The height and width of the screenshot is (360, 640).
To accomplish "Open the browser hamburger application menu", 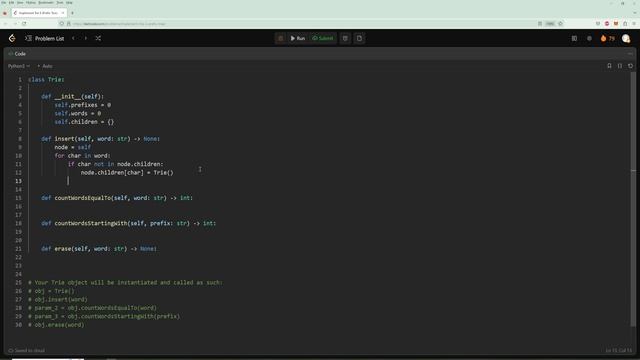I will 634,24.
